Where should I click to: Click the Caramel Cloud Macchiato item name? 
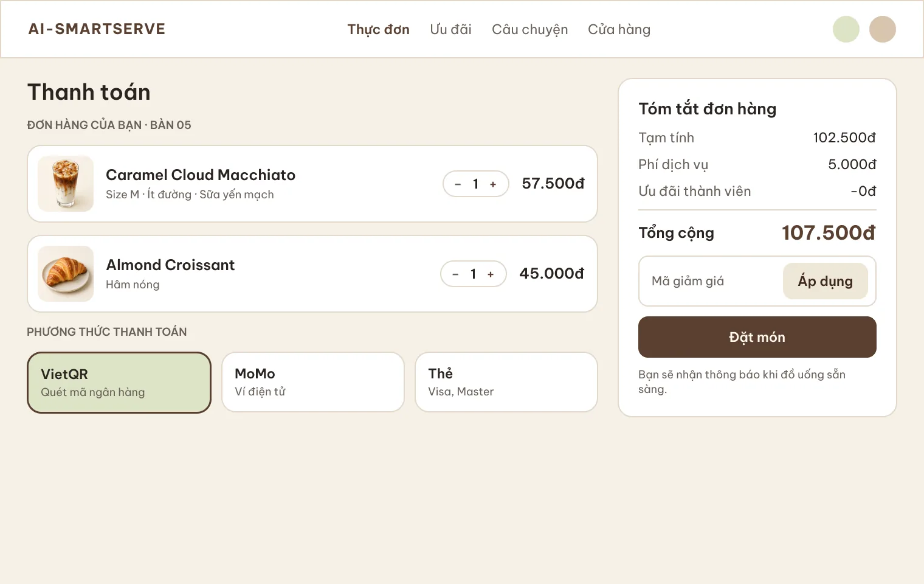pos(201,175)
